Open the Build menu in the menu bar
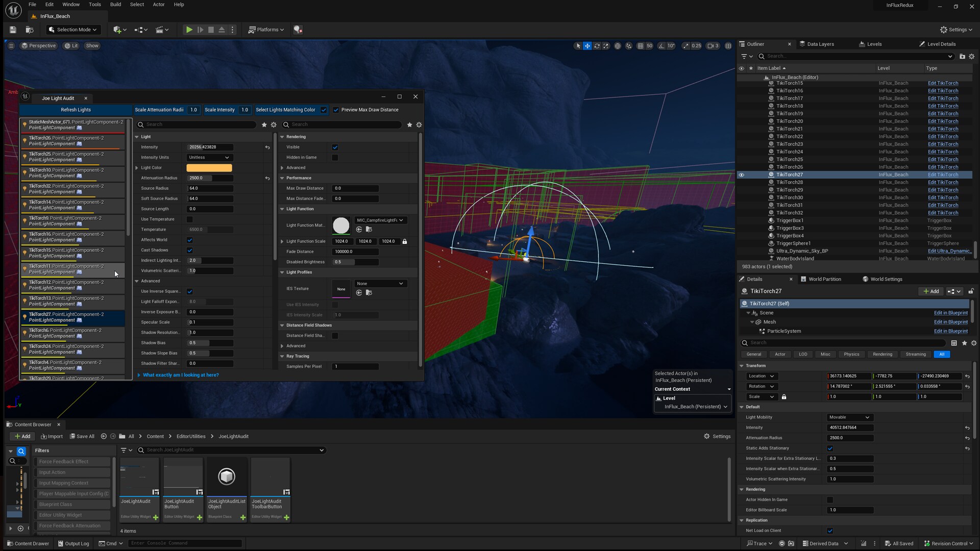The image size is (980, 551). (x=115, y=5)
